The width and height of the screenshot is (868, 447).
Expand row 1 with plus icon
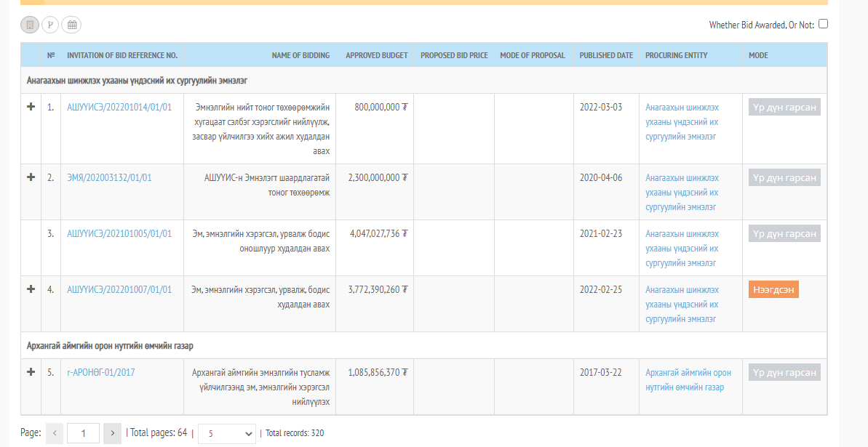tap(31, 107)
